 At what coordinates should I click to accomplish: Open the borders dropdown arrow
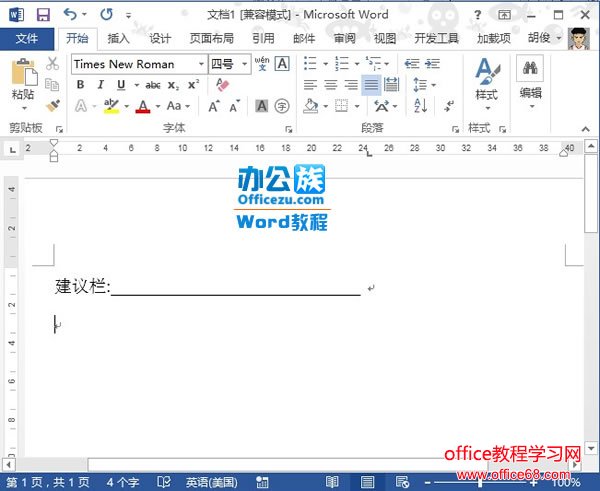click(x=357, y=106)
